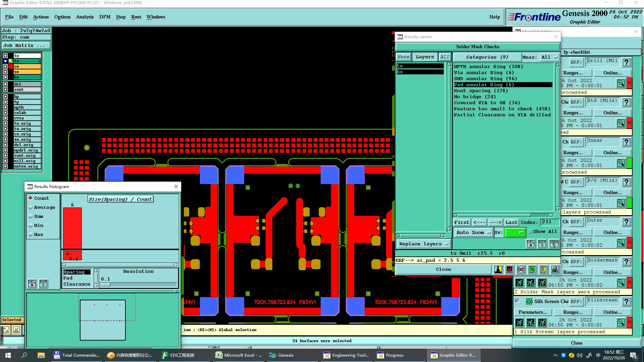Click the crossed-out REF icon

pos(521,269)
